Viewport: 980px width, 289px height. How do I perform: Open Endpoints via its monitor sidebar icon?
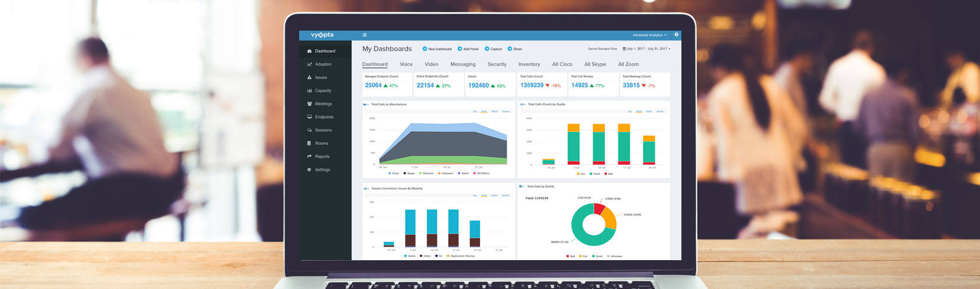tap(310, 117)
